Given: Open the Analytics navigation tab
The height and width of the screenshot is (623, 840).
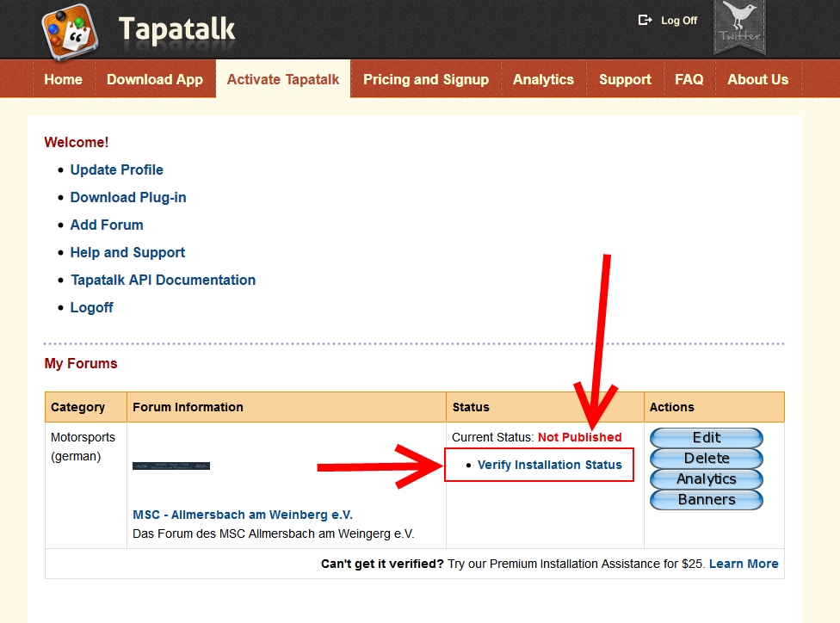Looking at the screenshot, I should 543,79.
